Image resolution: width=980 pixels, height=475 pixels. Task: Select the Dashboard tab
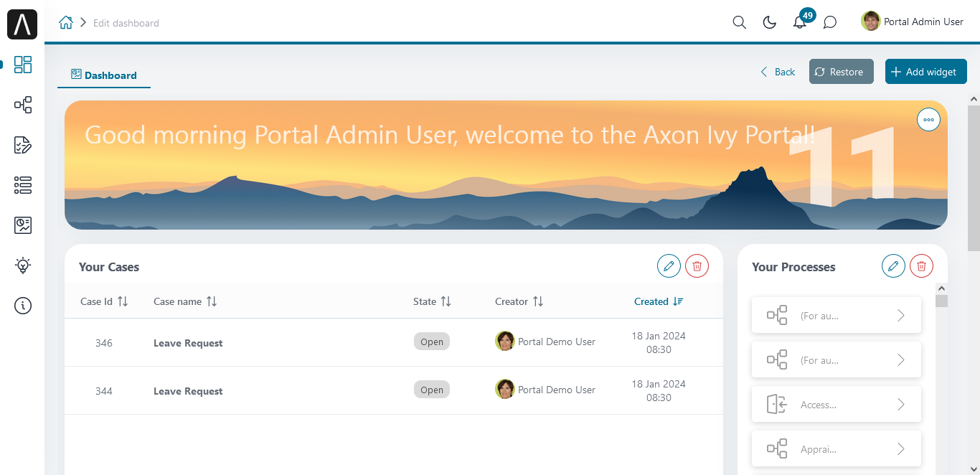click(104, 75)
